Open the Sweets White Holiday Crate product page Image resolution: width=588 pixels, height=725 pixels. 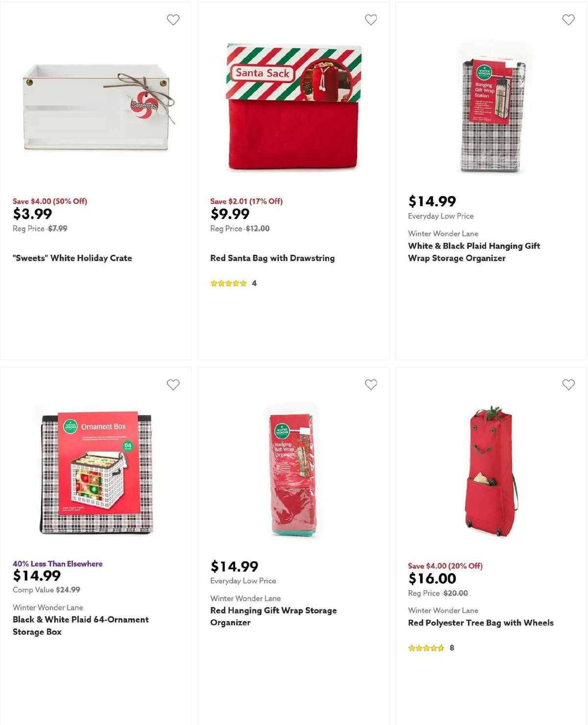tap(72, 258)
